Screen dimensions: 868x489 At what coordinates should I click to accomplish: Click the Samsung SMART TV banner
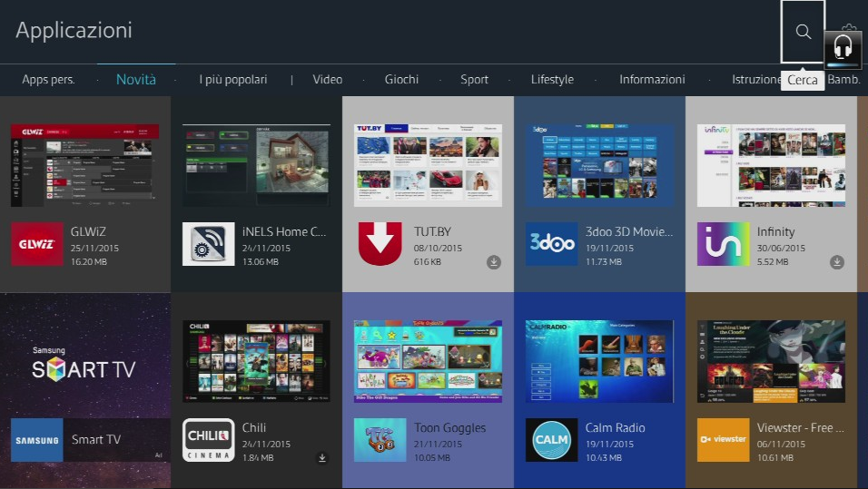[84, 366]
